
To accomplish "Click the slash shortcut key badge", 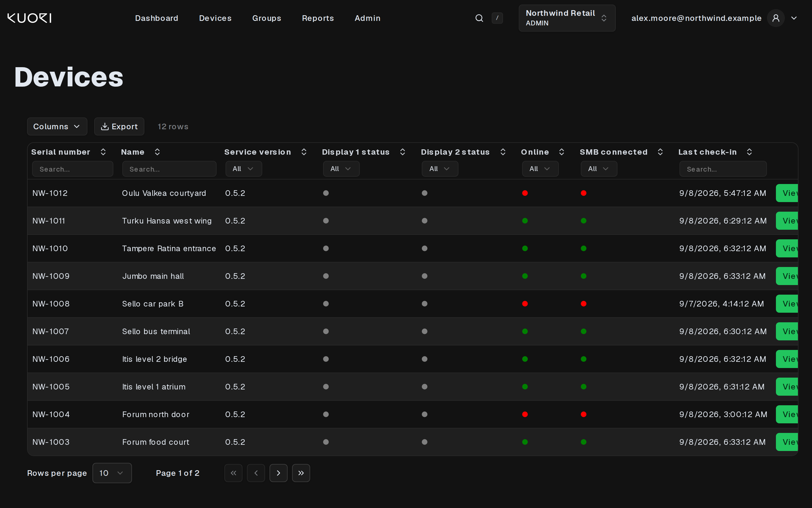I will pos(497,18).
